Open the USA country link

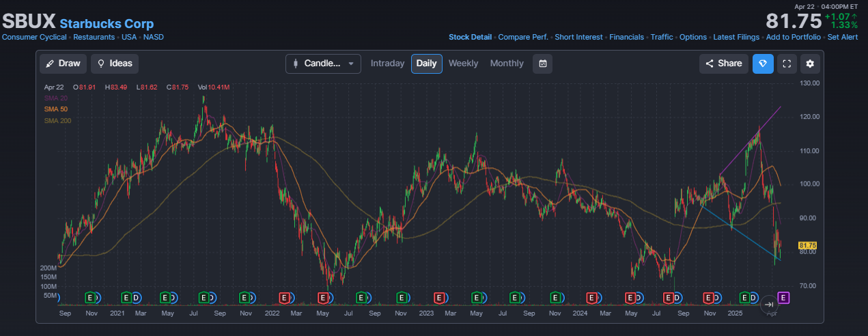(x=130, y=37)
